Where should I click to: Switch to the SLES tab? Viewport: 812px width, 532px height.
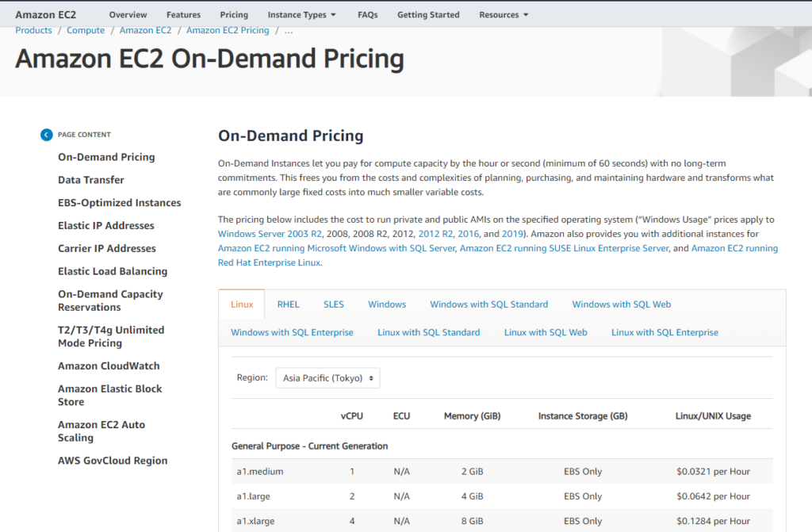[334, 304]
